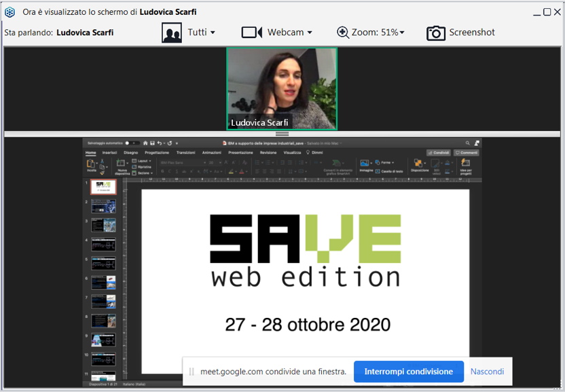This screenshot has width=565, height=392.
Task: Toggle the Salvataggio automatico switch
Action: (130, 143)
